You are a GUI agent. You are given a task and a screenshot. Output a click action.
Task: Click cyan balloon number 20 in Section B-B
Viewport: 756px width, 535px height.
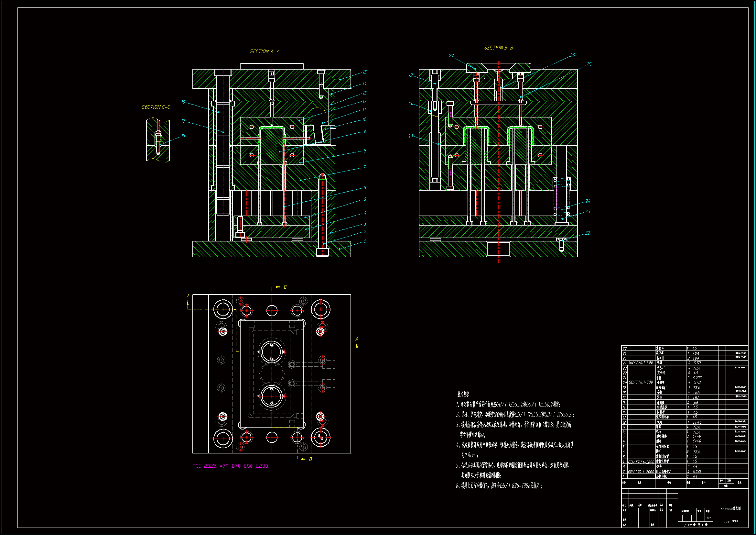(411, 104)
